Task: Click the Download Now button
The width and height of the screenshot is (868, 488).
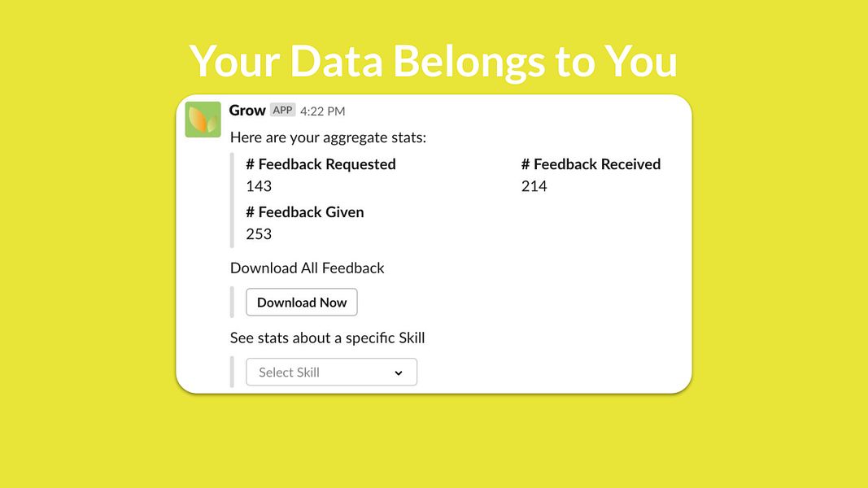Action: 302,302
